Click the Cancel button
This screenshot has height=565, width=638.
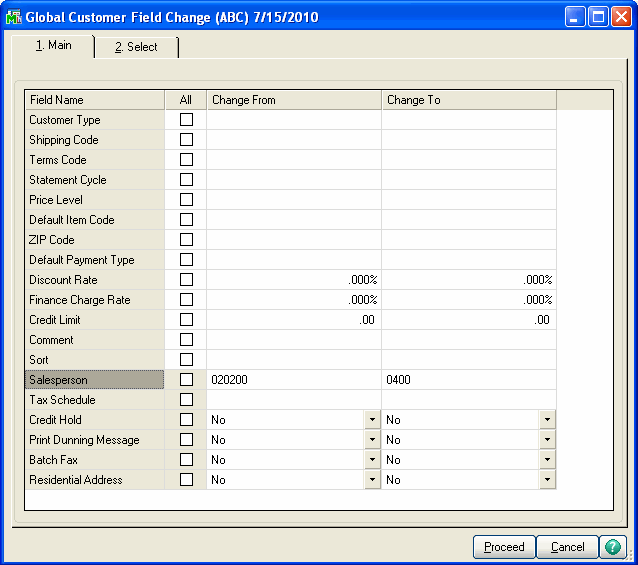[x=567, y=547]
